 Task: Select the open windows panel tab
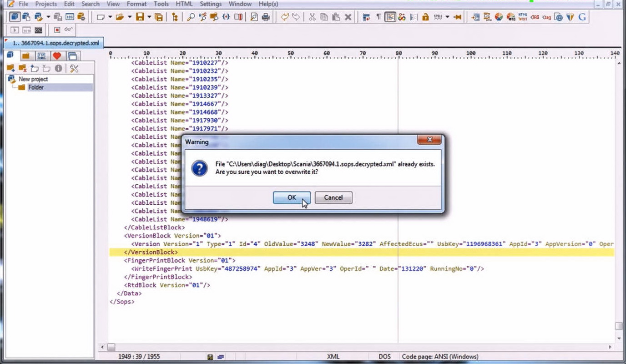click(72, 56)
